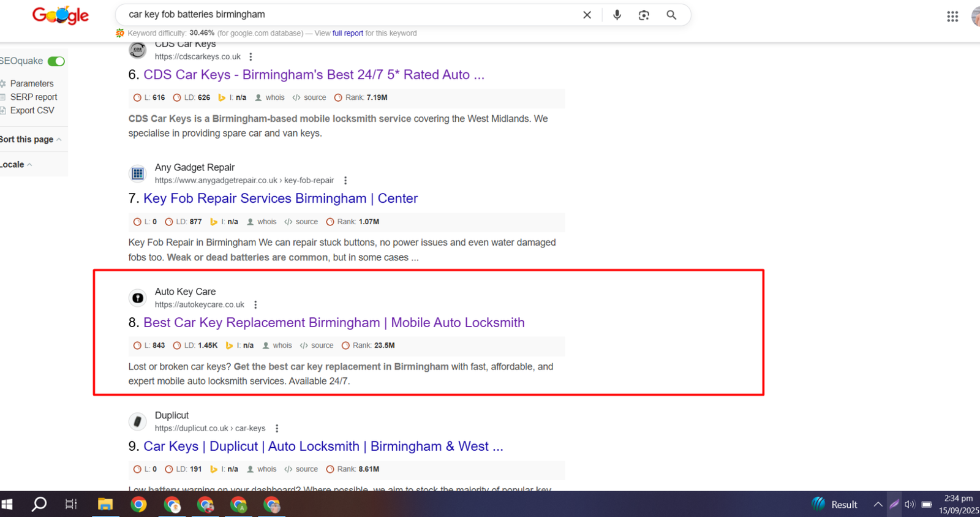The image size is (980, 517).
Task: Open Google Lens image search
Action: (x=644, y=15)
